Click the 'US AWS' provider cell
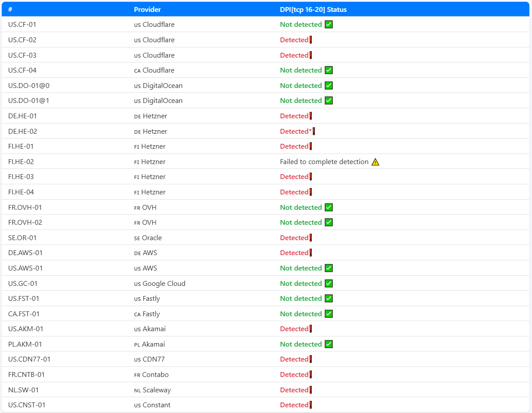 146,268
